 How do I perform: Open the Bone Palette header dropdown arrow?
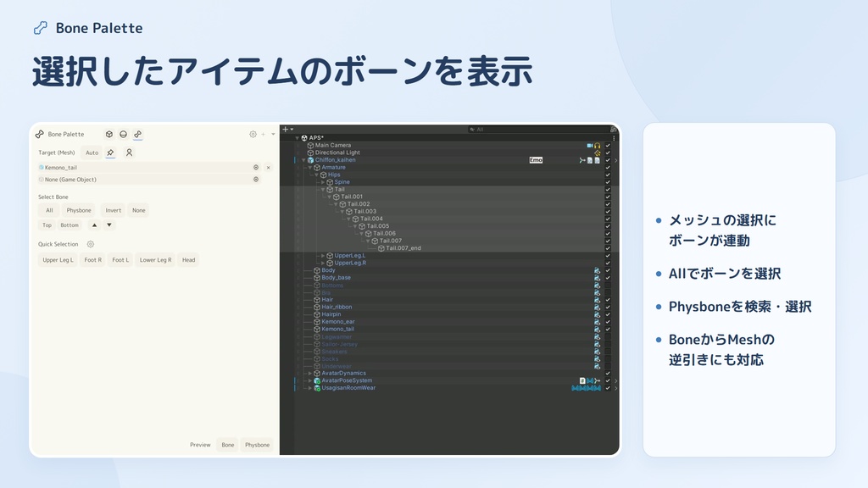point(273,135)
